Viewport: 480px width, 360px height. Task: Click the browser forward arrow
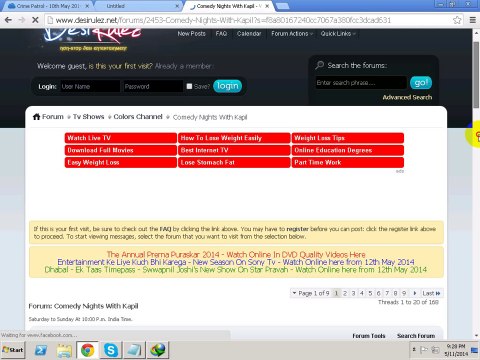point(22,20)
